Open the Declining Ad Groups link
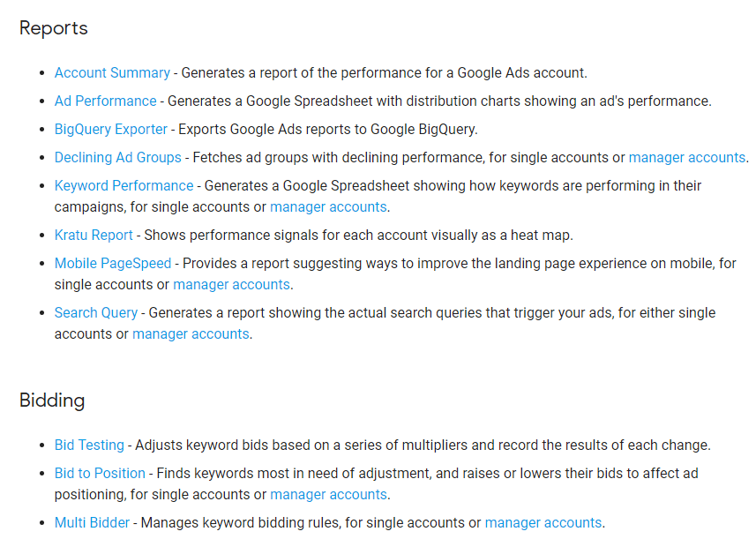The height and width of the screenshot is (539, 756). pos(117,158)
